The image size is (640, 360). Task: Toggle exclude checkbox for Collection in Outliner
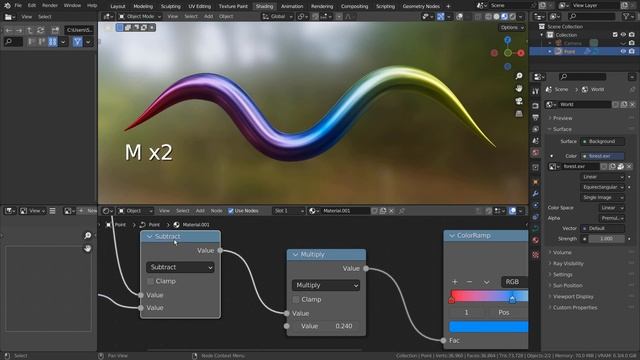pyautogui.click(x=615, y=35)
